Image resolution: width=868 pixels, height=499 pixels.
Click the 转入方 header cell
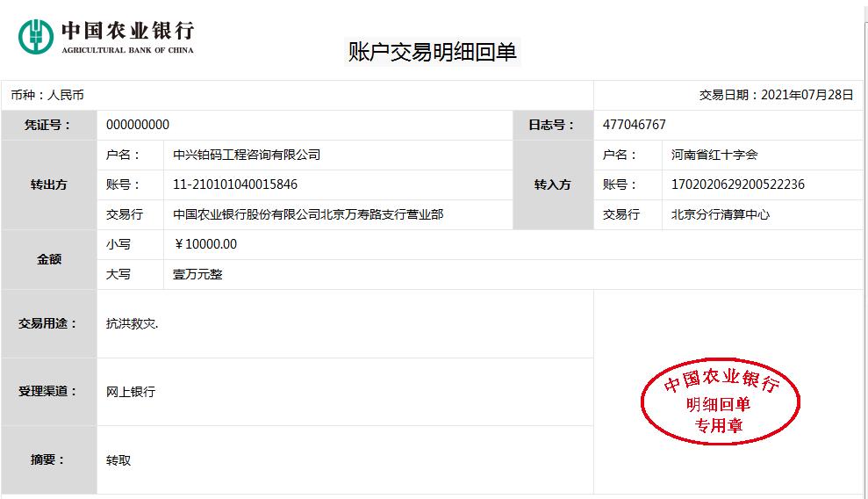pos(553,185)
